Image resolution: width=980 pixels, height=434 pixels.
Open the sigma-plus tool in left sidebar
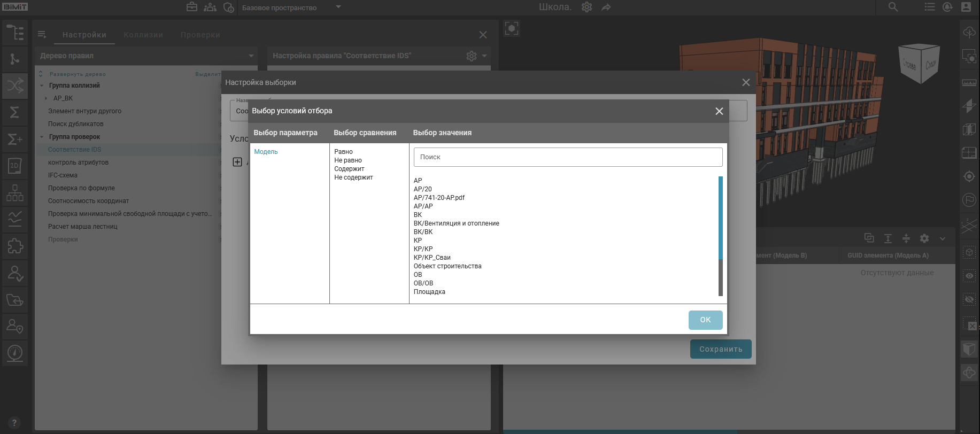coord(15,139)
